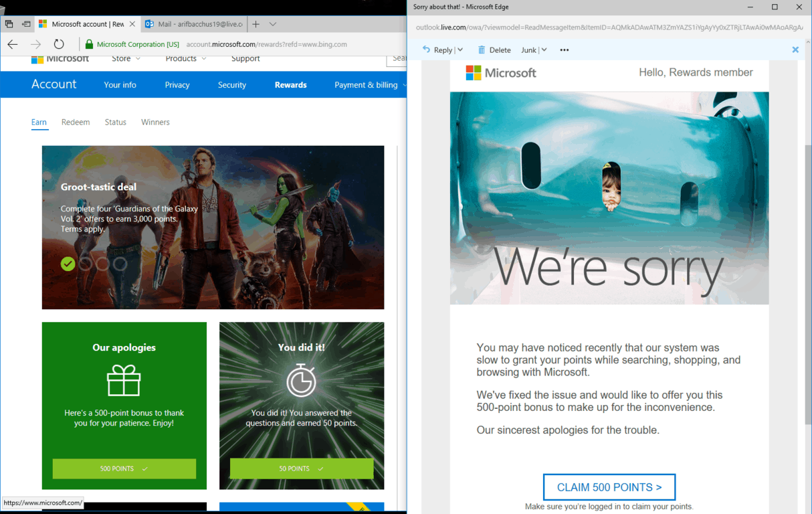
Task: Open Your info in account nav
Action: [x=120, y=85]
